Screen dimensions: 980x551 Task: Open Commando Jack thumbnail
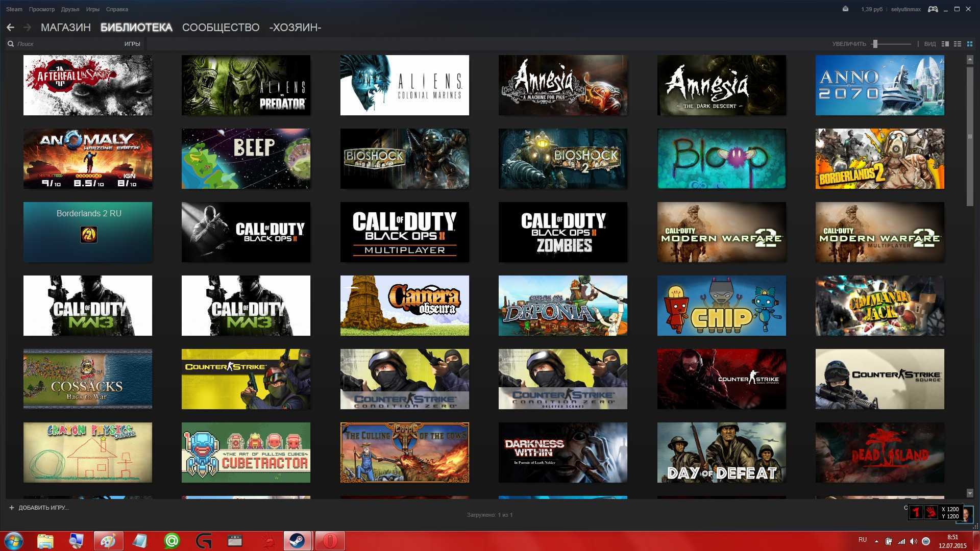coord(880,306)
